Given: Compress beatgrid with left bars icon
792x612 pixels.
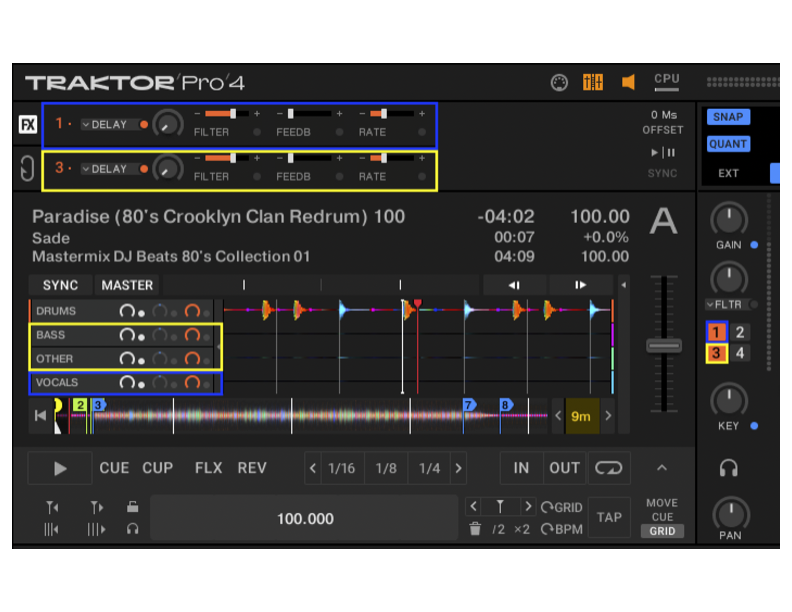Looking at the screenshot, I should [x=51, y=529].
